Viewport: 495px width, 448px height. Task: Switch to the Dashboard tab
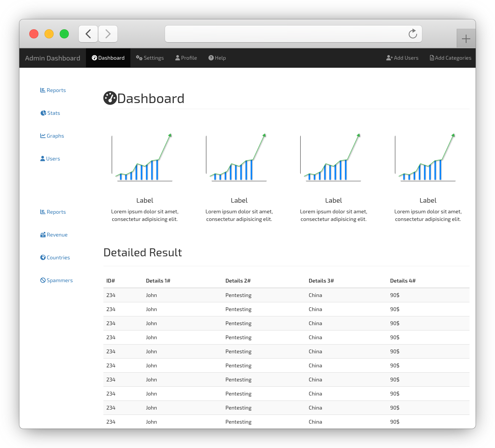pos(111,57)
